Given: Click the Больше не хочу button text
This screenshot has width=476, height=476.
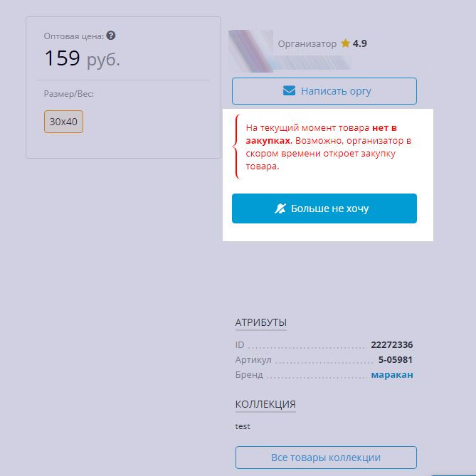Looking at the screenshot, I should click(329, 208).
